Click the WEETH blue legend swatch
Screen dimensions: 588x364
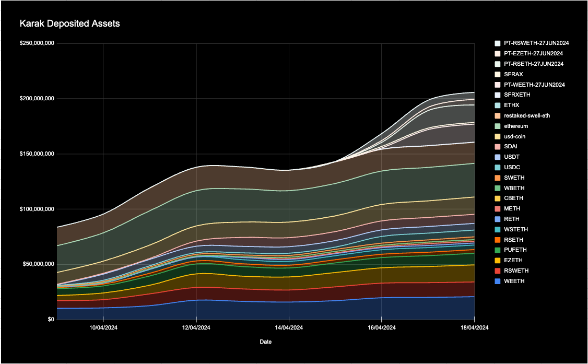click(x=498, y=281)
